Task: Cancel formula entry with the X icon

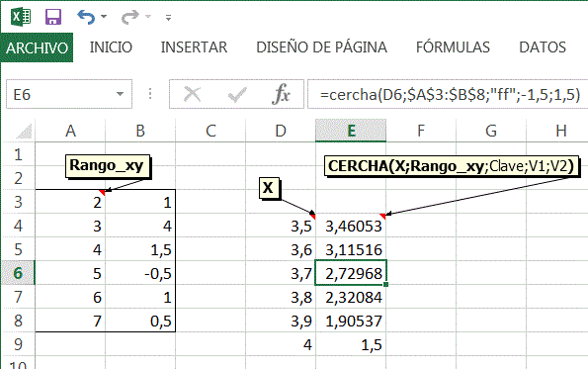Action: point(193,94)
